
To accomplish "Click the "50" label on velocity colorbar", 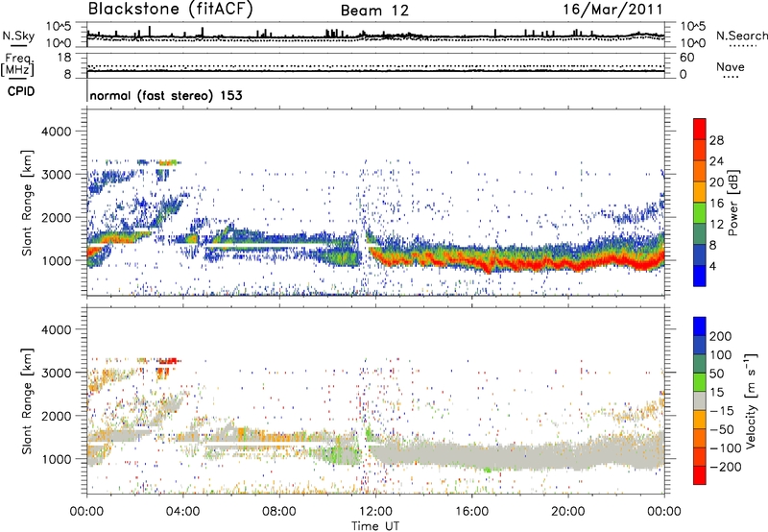I will (716, 374).
